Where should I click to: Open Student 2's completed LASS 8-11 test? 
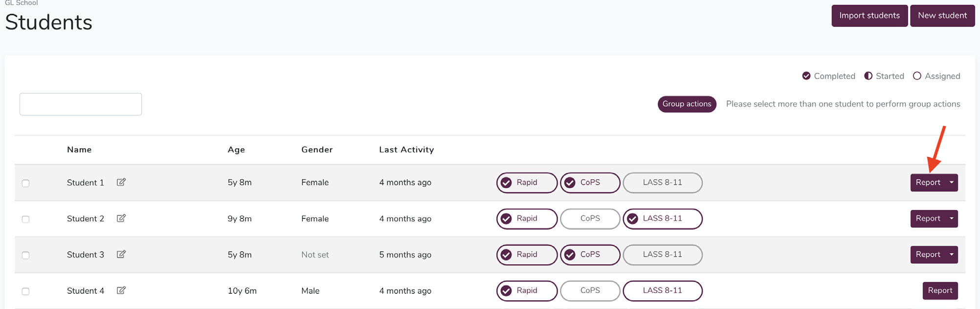pyautogui.click(x=663, y=218)
